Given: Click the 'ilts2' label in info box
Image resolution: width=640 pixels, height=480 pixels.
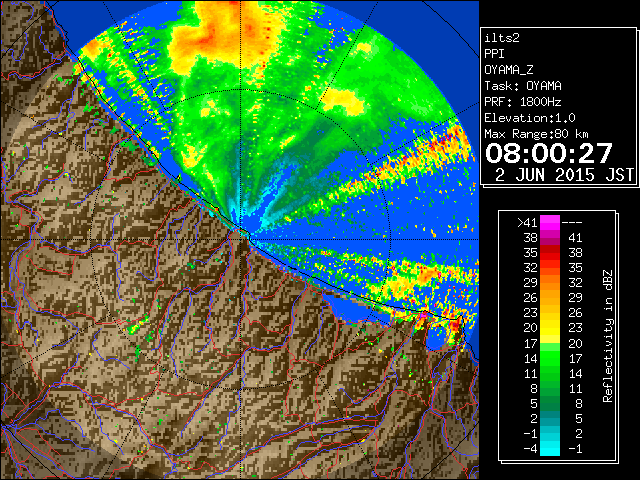Looking at the screenshot, I should click(502, 38).
